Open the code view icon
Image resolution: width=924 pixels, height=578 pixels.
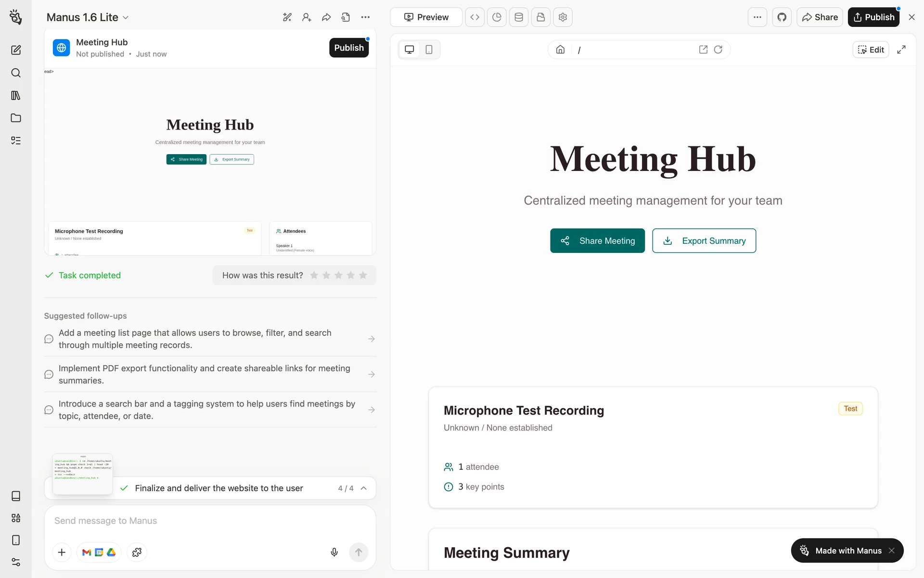pos(475,17)
